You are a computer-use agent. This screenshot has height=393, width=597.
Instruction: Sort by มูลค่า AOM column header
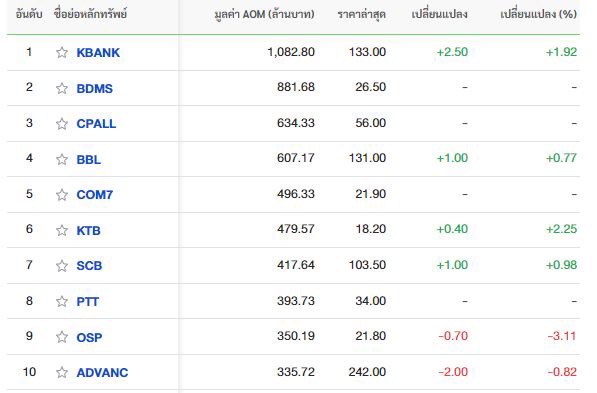point(264,14)
